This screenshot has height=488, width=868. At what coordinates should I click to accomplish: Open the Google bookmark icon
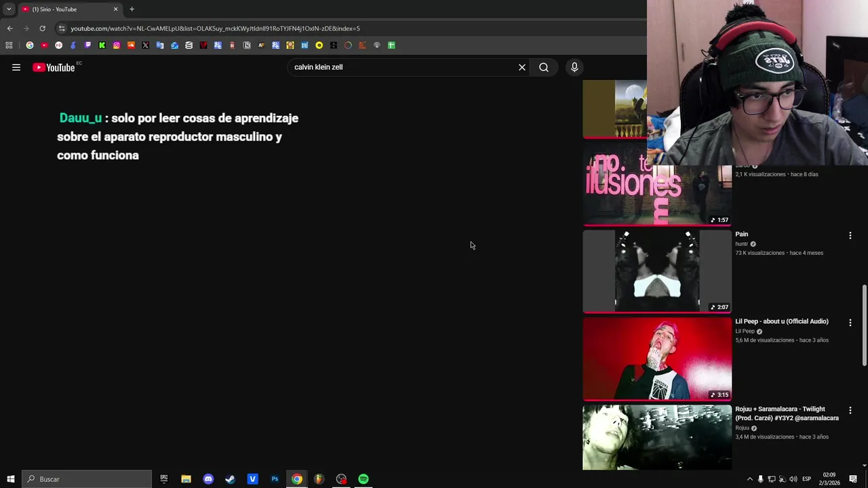coord(30,45)
